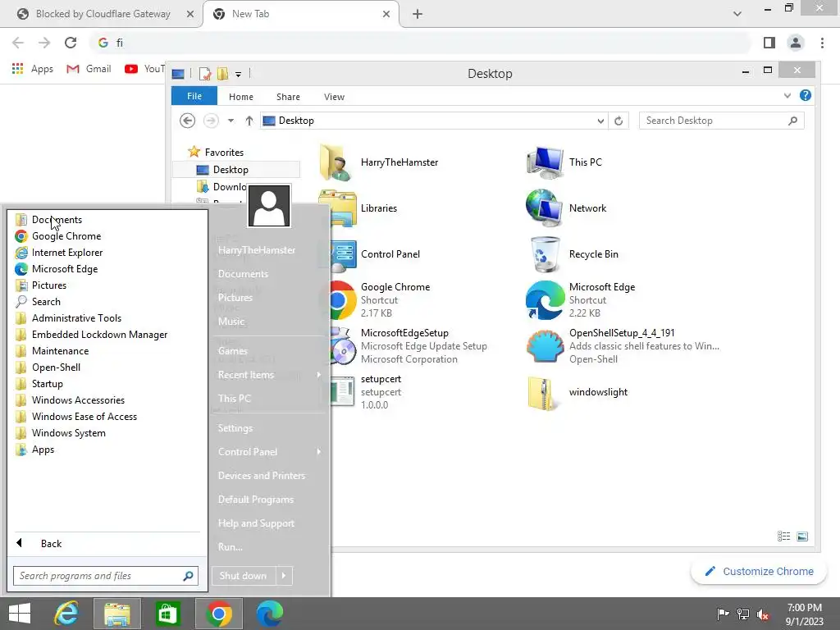Click the New folder icon in quick access toolbar
Viewport: 840px width, 630px height.
[x=222, y=74]
